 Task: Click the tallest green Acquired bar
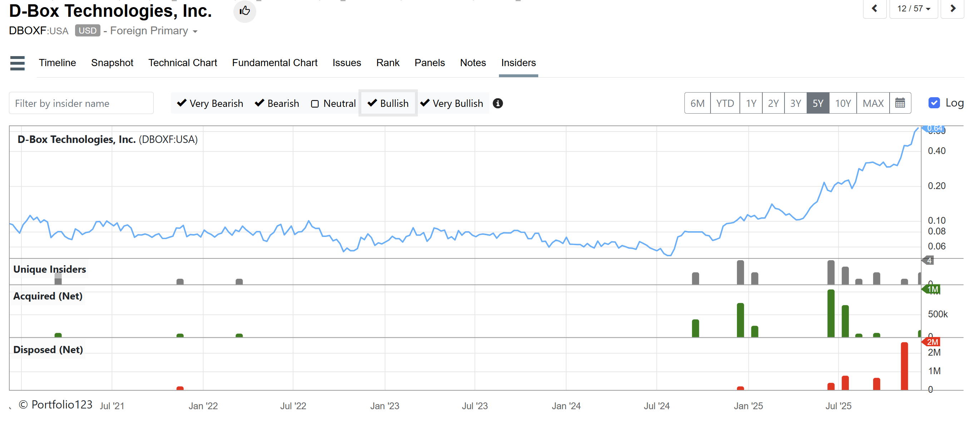click(831, 313)
